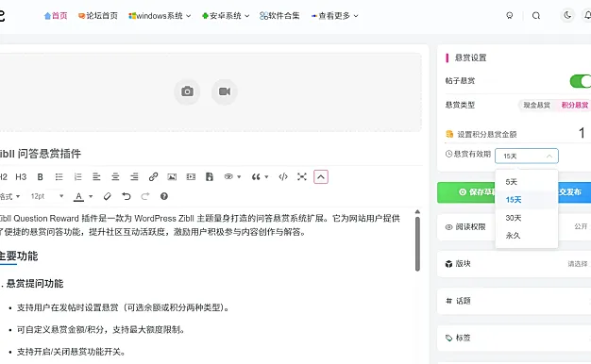Select 积分悬赏 reward type
591x364 pixels.
(x=574, y=105)
